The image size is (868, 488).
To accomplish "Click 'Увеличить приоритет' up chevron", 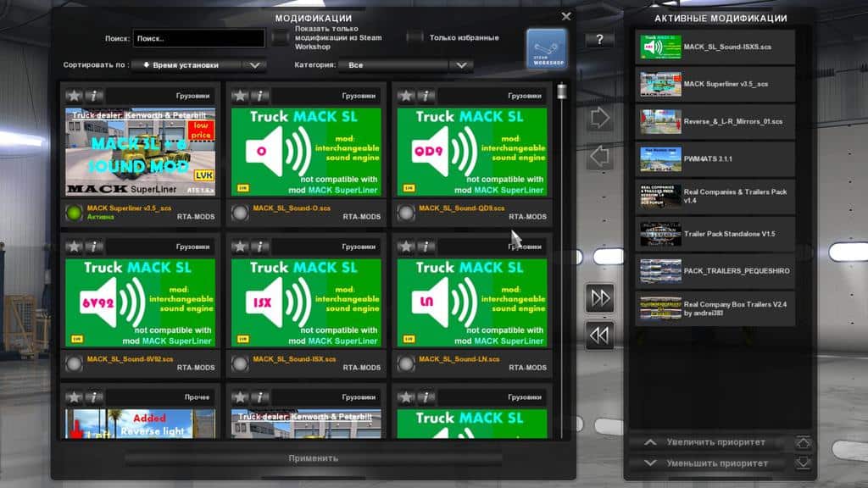I will 650,442.
